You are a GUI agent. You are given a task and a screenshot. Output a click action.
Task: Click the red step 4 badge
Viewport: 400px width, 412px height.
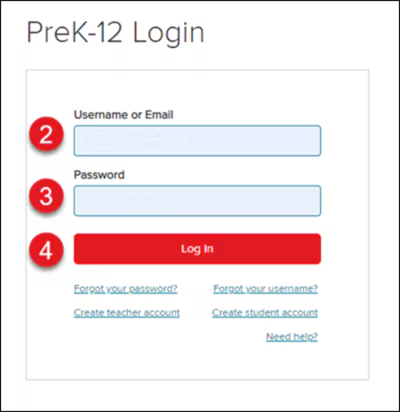46,250
